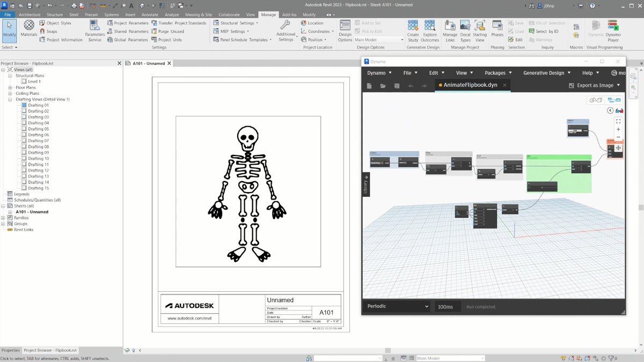Screen dimensions: 644x362
Task: Open MEP Settings dropdown
Action: point(231,31)
